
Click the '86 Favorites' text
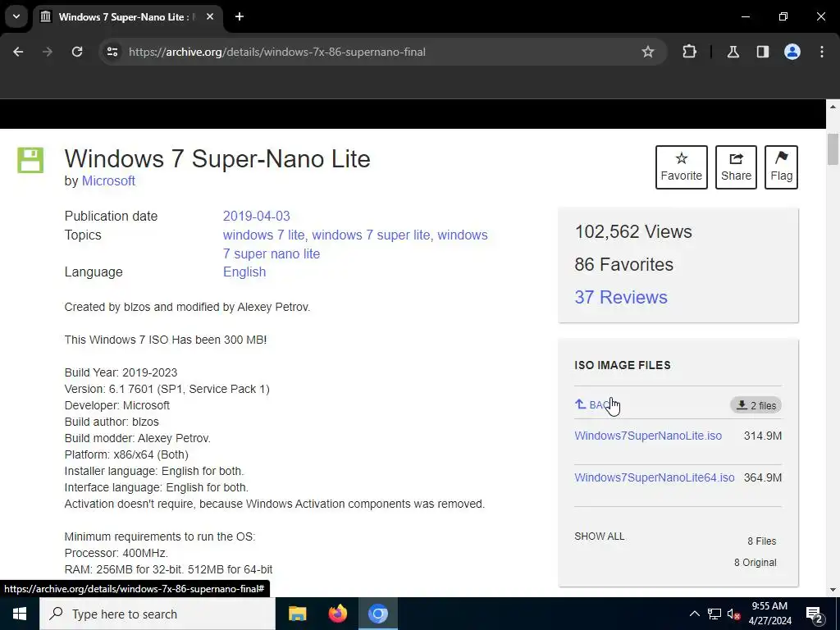pos(624,265)
